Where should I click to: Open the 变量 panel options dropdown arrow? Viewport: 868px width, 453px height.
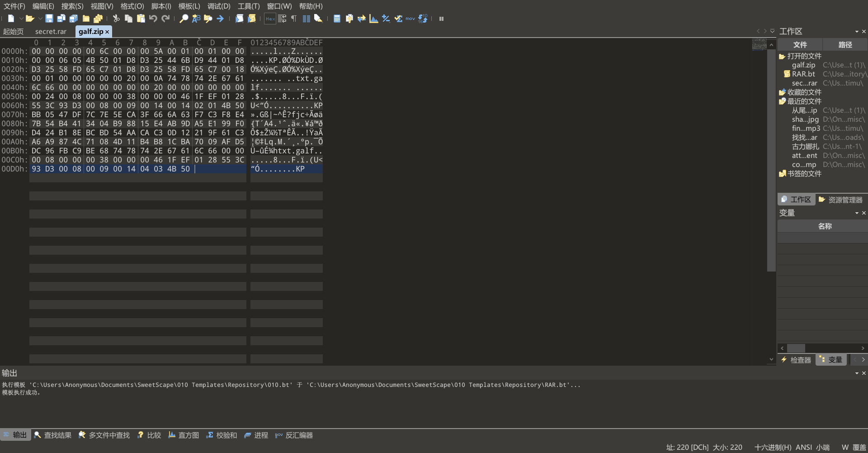(x=857, y=213)
